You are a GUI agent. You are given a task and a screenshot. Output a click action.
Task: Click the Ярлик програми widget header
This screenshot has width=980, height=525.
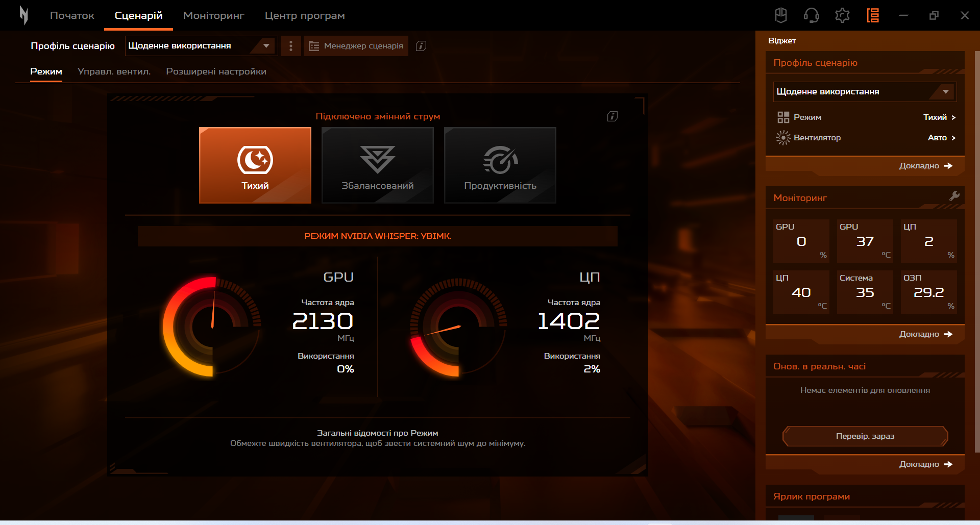[x=812, y=496]
